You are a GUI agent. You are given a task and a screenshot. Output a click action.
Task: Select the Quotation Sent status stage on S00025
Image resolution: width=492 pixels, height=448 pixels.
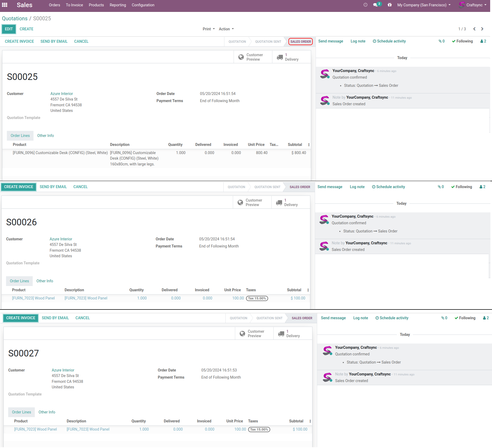(x=268, y=42)
